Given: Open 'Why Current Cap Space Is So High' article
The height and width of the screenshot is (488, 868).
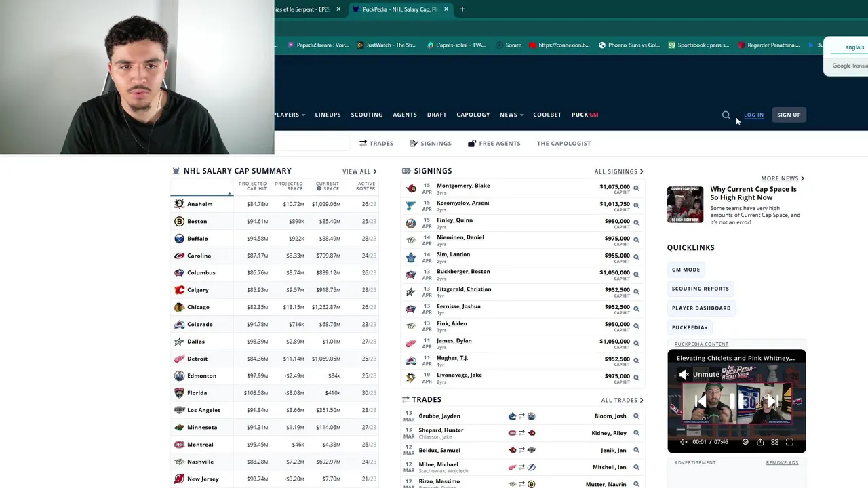Looking at the screenshot, I should (753, 193).
